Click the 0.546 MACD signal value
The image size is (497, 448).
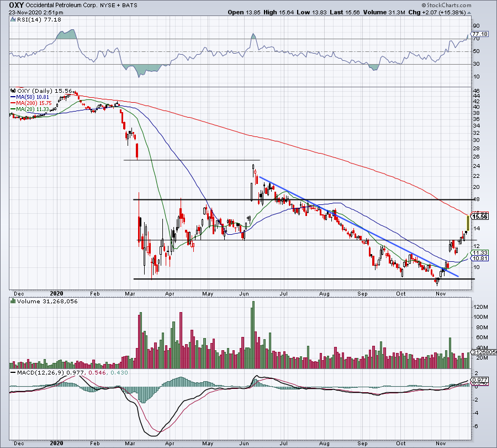[97, 372]
